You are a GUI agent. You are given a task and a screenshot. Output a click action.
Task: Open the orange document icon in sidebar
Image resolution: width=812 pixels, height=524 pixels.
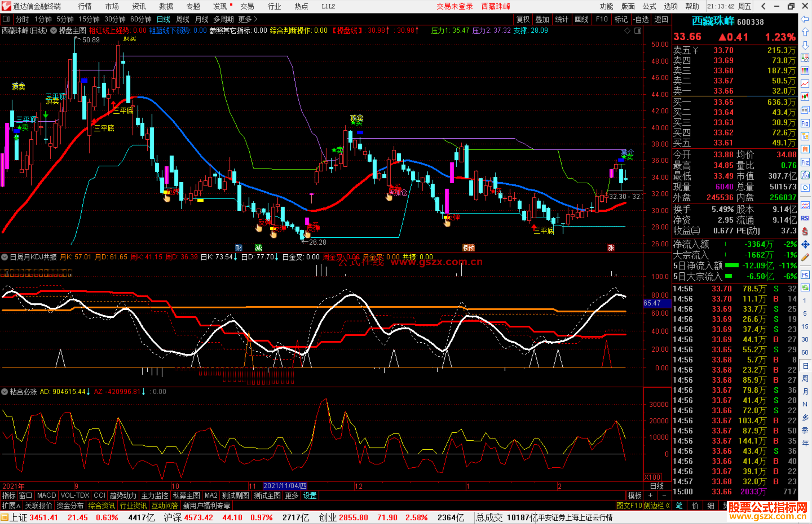(805, 149)
